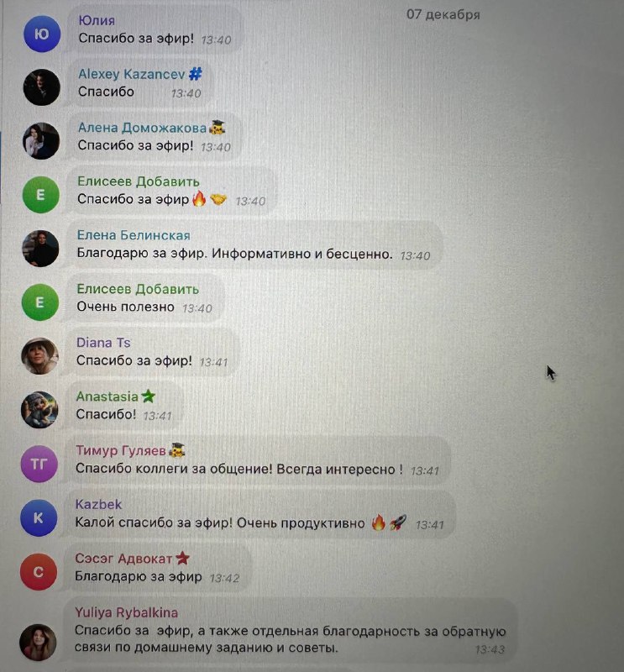Click the red star beside Сэсэг Адвокат
624x672 pixels.
[x=182, y=558]
